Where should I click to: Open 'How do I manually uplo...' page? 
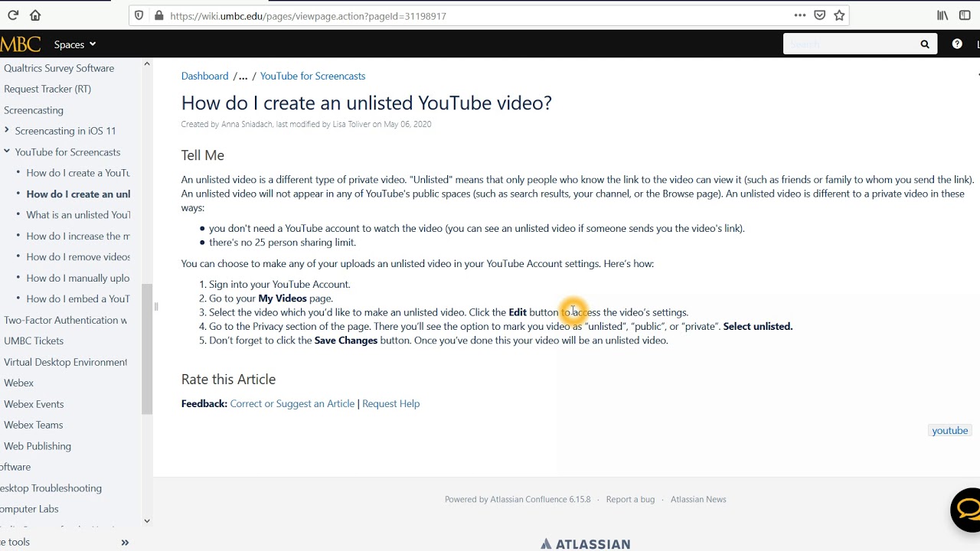click(78, 279)
